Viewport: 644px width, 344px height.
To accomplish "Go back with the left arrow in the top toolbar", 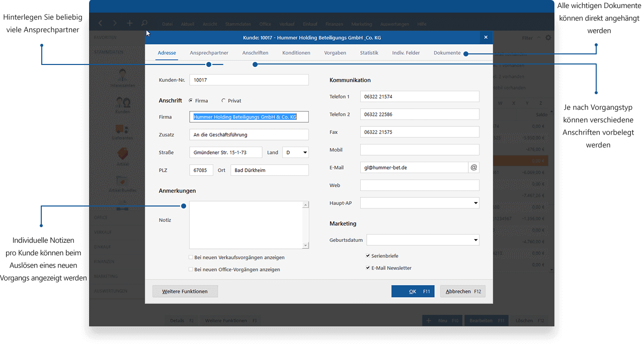I will click(x=100, y=23).
